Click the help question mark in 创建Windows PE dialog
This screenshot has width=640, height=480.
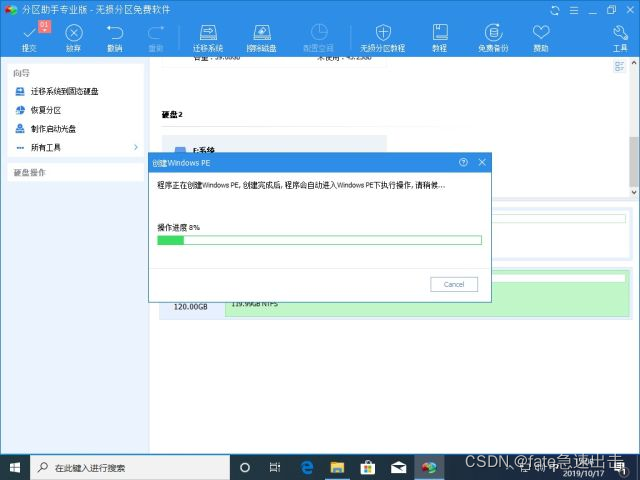pos(463,162)
